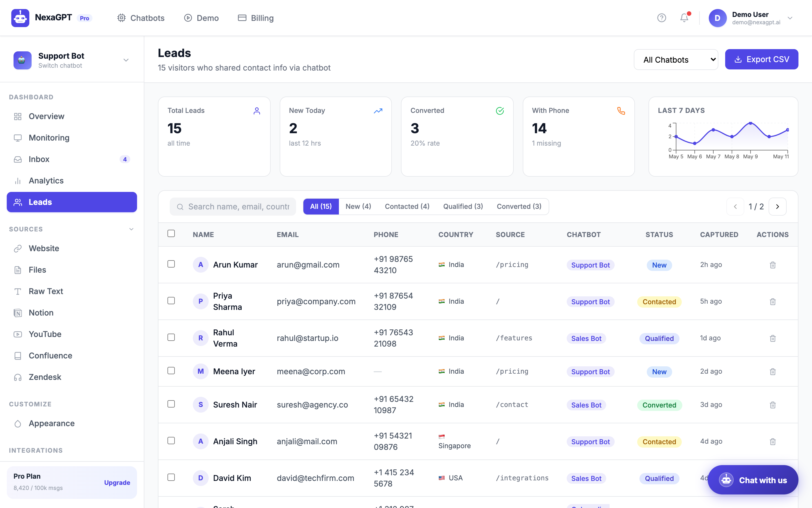
Task: Collapse the Sources section
Action: (131, 229)
